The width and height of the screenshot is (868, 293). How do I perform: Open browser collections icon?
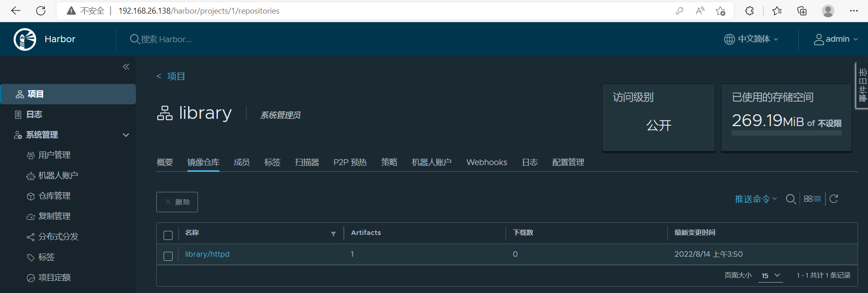pyautogui.click(x=802, y=11)
